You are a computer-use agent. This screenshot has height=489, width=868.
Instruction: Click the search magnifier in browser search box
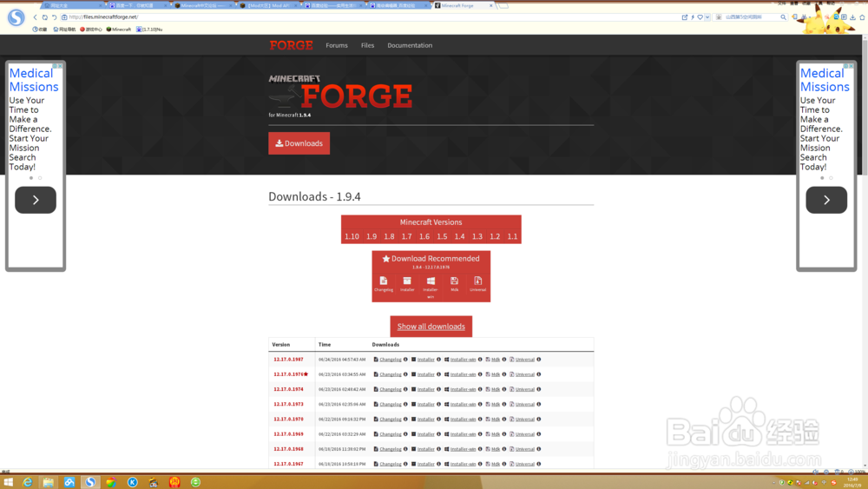(783, 17)
